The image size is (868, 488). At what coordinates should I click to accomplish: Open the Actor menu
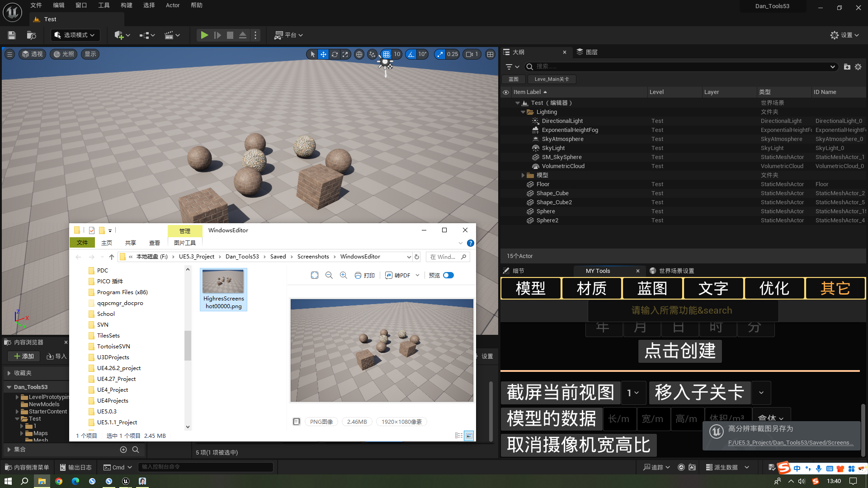[x=173, y=5]
